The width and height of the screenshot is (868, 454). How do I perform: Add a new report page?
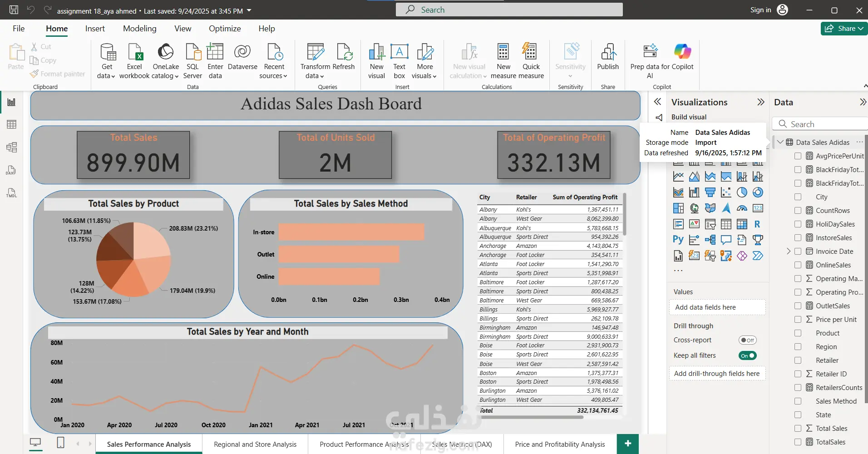pos(628,444)
